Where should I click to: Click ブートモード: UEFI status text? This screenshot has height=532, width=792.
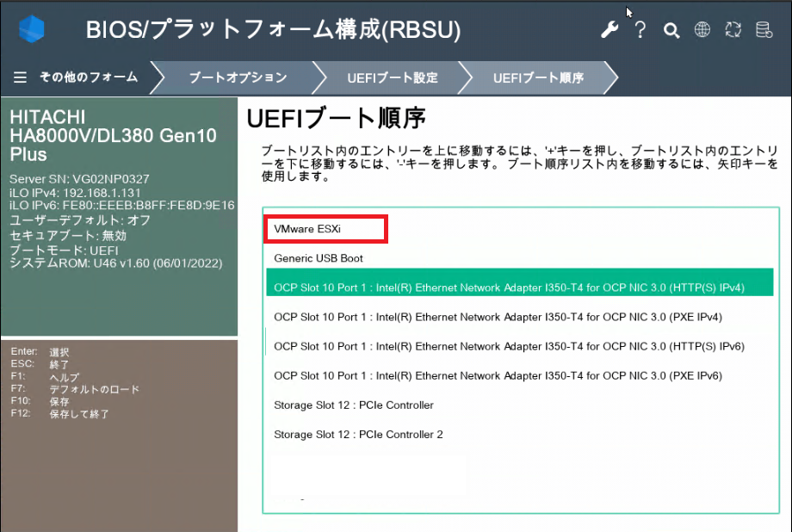64,251
